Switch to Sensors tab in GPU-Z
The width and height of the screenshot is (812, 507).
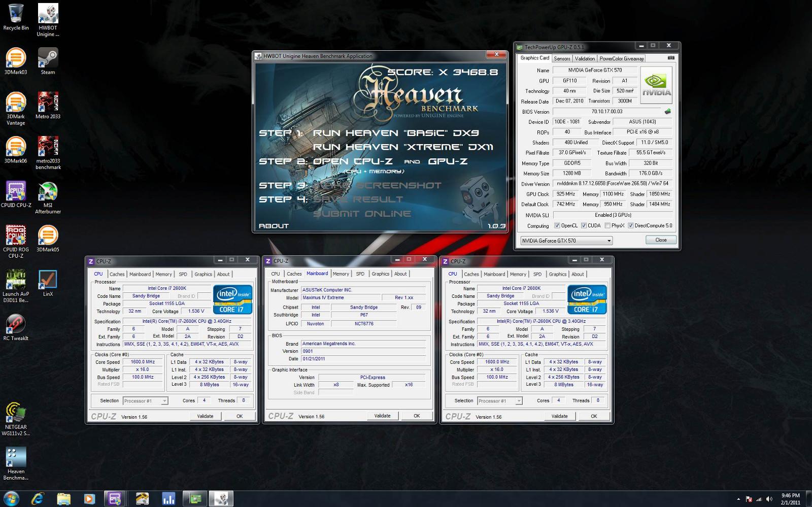[x=562, y=59]
